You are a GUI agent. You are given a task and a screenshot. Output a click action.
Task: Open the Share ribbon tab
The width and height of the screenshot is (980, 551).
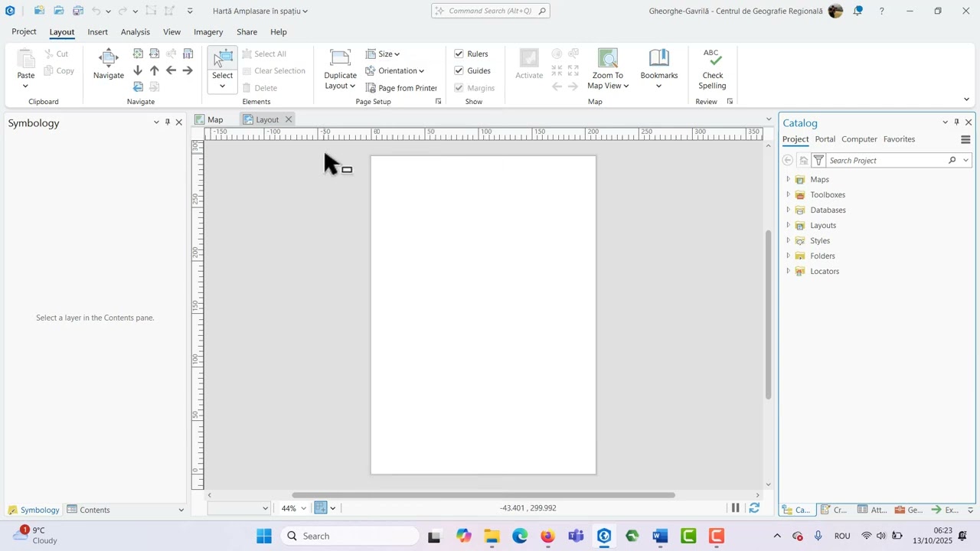point(247,32)
